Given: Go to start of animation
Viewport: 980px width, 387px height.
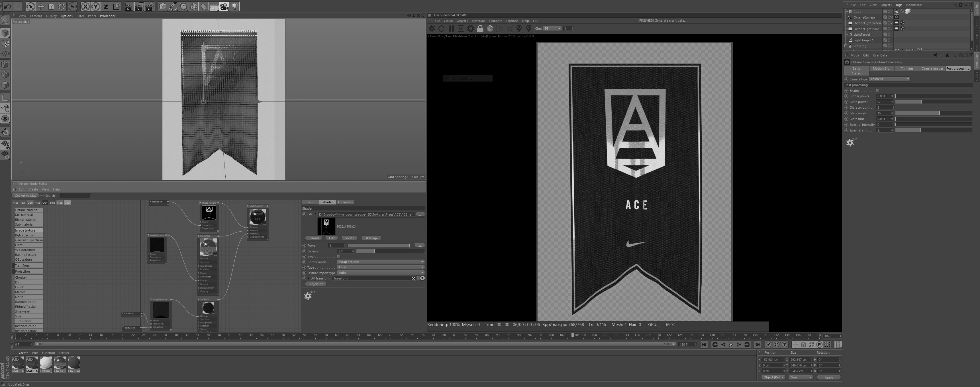Looking at the screenshot, I should click(704, 345).
